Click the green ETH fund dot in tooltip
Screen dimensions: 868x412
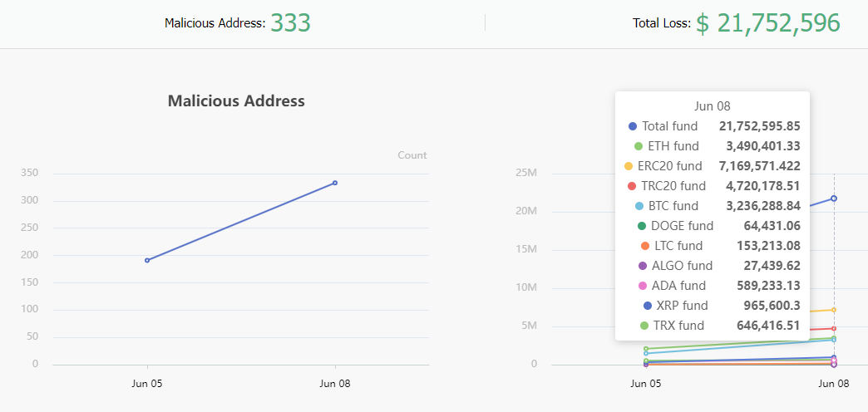639,146
